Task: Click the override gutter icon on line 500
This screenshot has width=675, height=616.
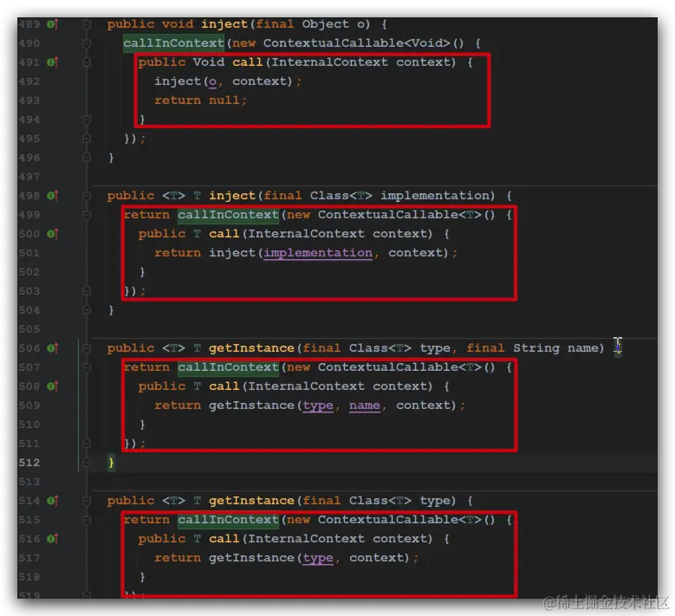Action: (52, 234)
